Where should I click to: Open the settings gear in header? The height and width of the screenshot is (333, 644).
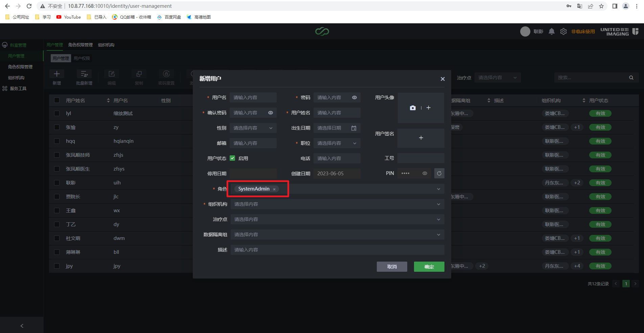pyautogui.click(x=563, y=31)
